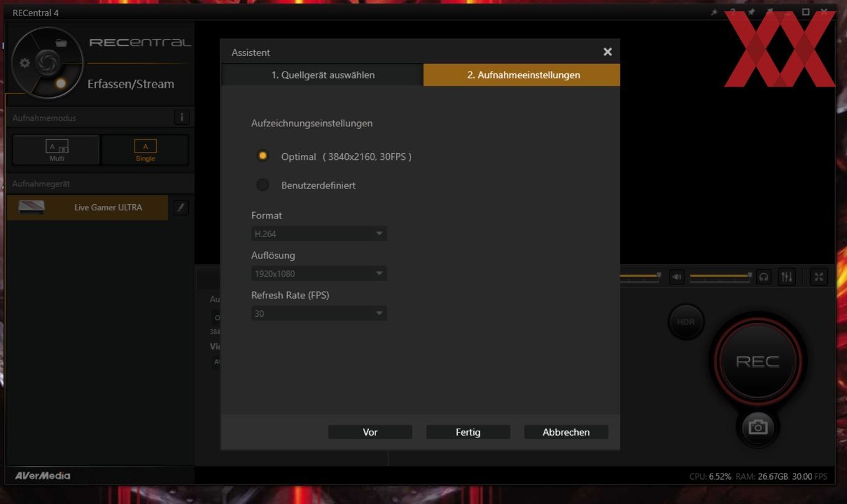Switch to Single capture mode
Viewport: 847px width, 504px height.
tap(145, 150)
